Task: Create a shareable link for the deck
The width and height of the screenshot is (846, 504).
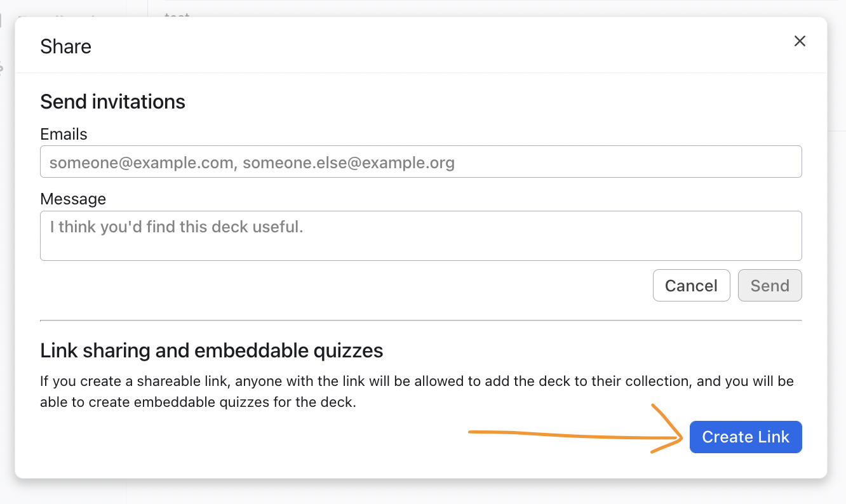Action: pos(746,437)
